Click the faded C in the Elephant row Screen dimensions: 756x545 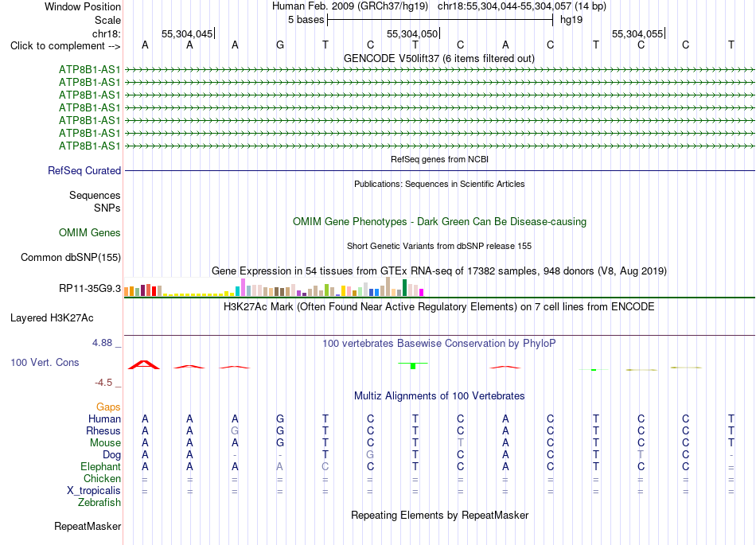[x=325, y=467]
